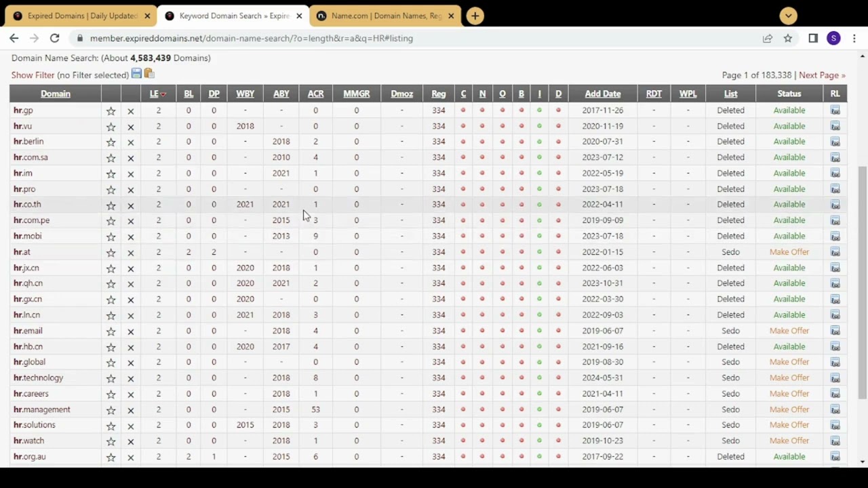Screen dimensions: 868x488
Task: Open the hr.solutions domain link
Action: coord(35,425)
